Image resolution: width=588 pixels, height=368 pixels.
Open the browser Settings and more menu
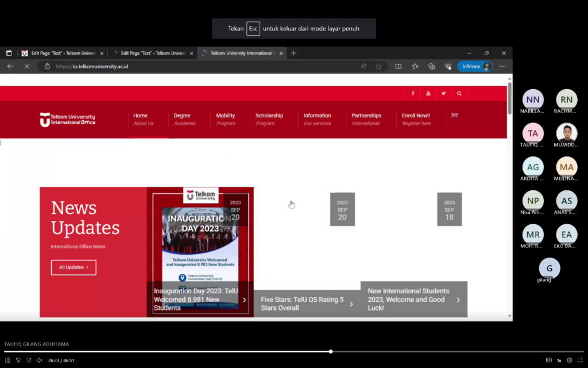(502, 67)
